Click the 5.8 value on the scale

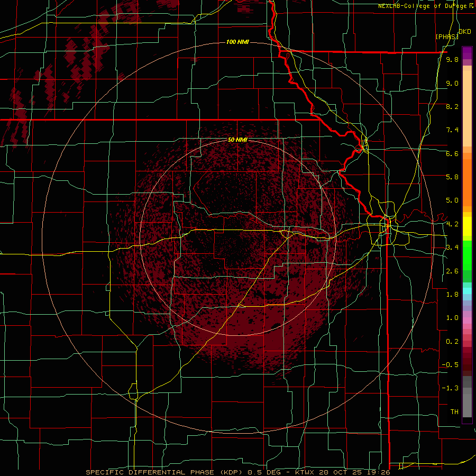pyautogui.click(x=452, y=177)
